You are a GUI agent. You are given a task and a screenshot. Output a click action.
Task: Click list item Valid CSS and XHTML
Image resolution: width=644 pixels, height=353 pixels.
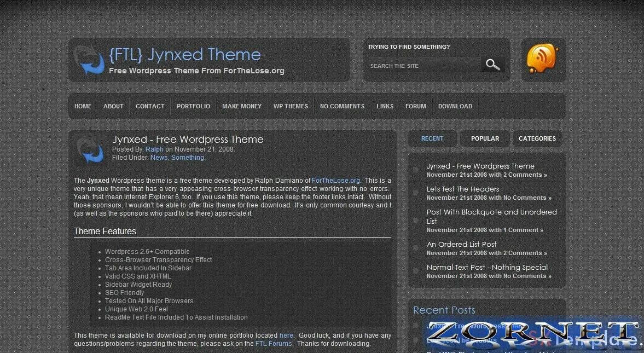[x=137, y=276]
